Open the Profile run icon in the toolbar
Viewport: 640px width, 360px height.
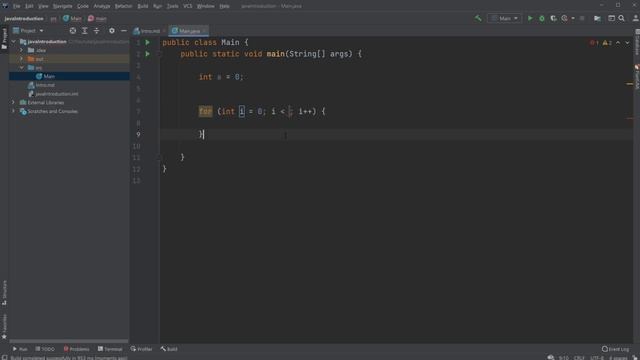(x=564, y=18)
